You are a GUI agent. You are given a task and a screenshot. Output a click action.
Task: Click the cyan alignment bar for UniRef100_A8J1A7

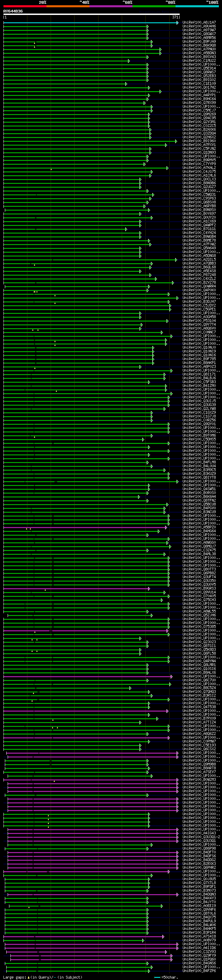click(x=89, y=23)
